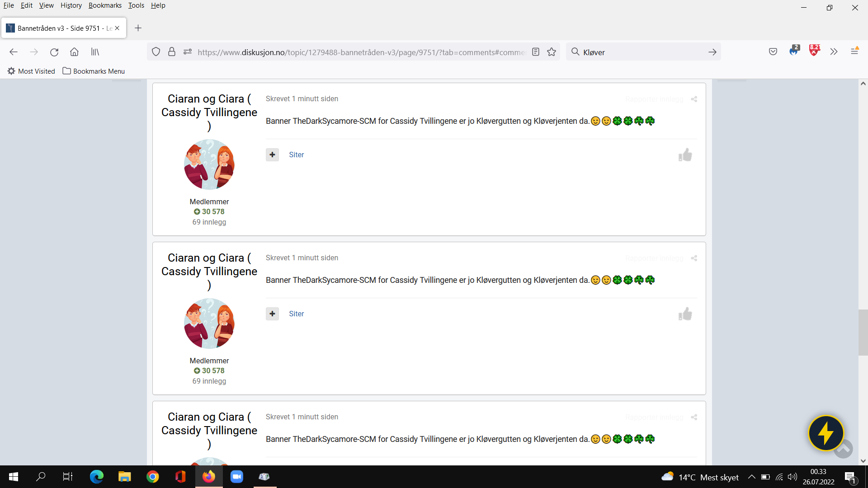Share the first post via share icon
Image resolution: width=868 pixels, height=488 pixels.
694,99
